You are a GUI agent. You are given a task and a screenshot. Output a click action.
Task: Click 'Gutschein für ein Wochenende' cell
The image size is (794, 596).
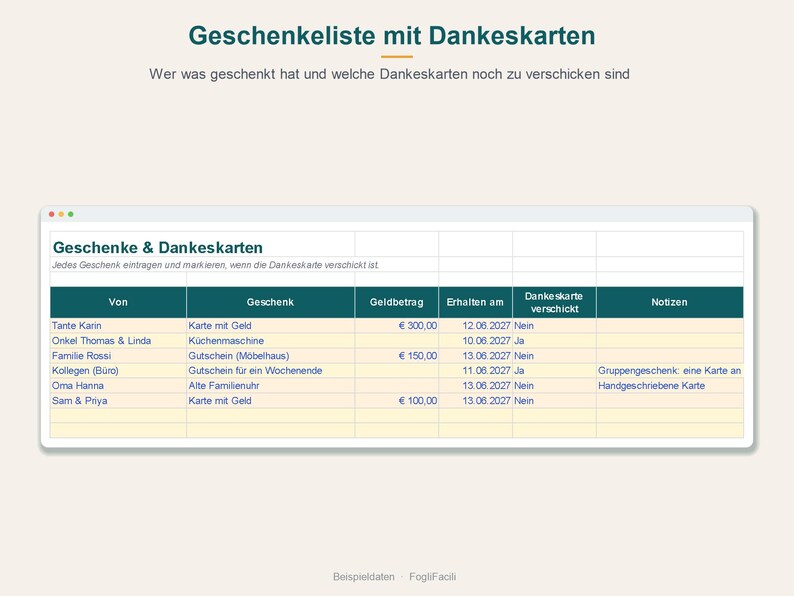[x=270, y=371]
